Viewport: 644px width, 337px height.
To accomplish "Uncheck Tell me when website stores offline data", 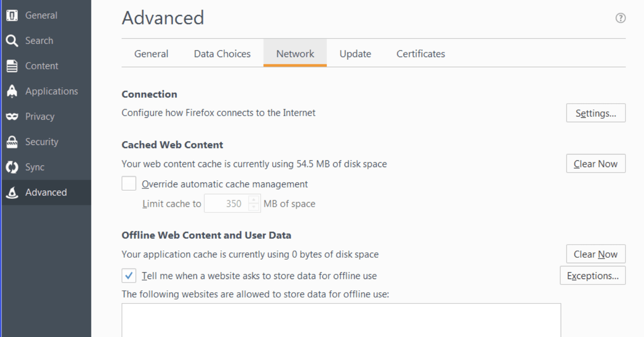I will click(x=129, y=275).
